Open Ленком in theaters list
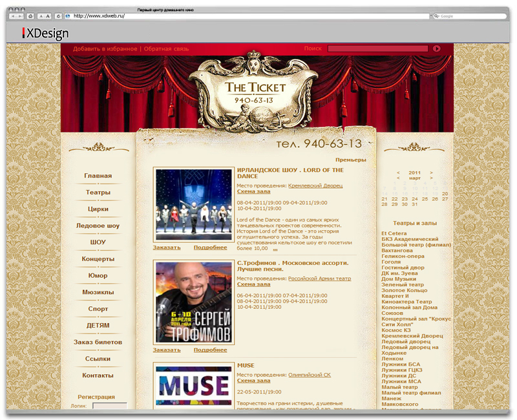The height and width of the screenshot is (420, 517). [392, 359]
